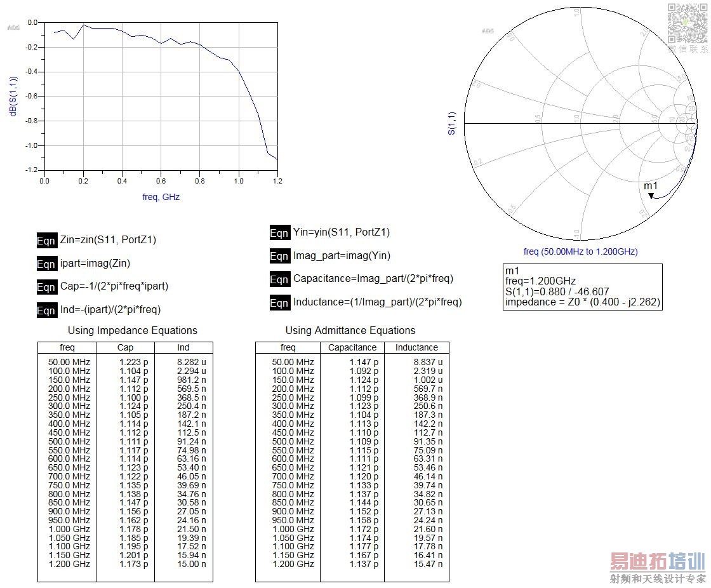
Task: Select equation text Imag_part=imag(Yin)
Action: click(x=342, y=256)
